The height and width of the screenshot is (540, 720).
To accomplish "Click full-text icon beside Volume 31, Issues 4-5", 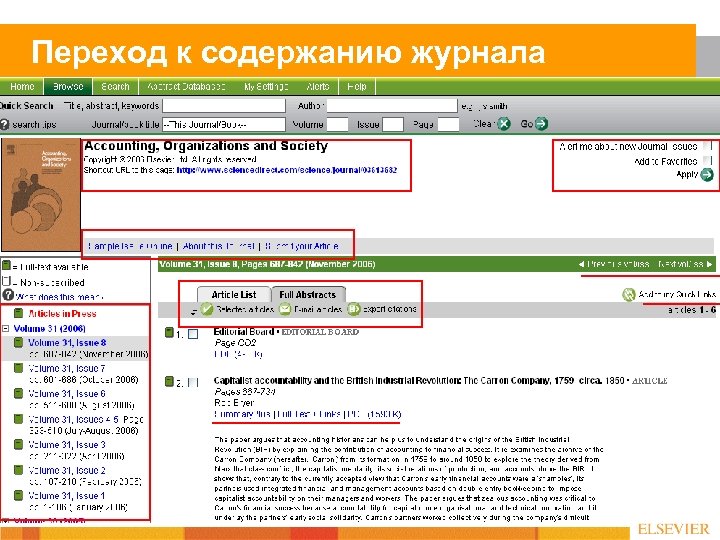I will coord(18,419).
